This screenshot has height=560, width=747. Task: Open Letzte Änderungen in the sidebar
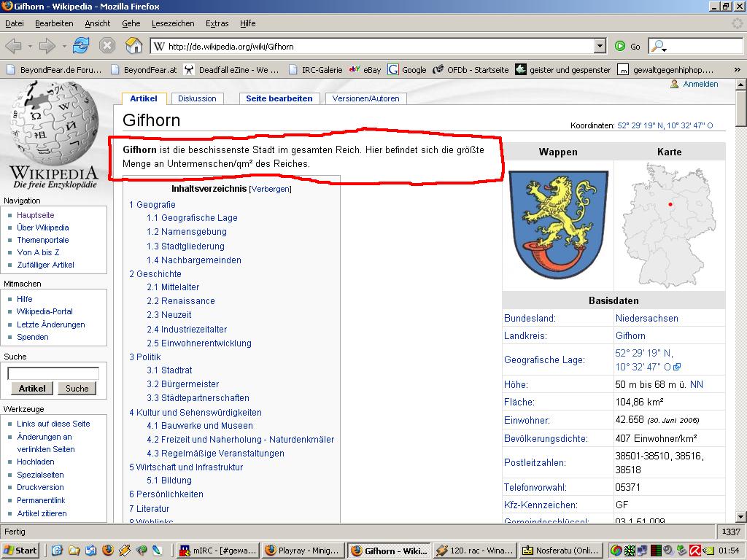pyautogui.click(x=51, y=324)
